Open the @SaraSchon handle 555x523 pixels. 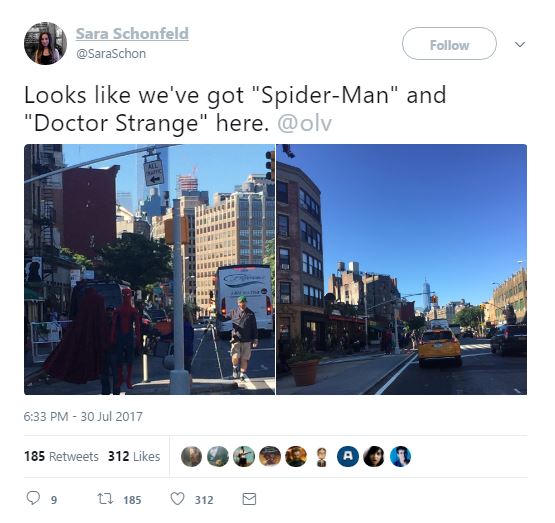pos(111,54)
